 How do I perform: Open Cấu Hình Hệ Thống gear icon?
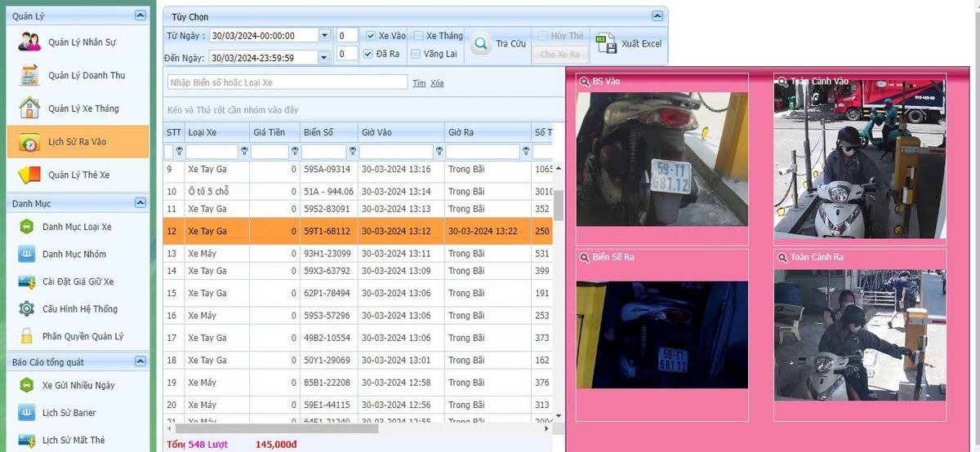tap(27, 309)
